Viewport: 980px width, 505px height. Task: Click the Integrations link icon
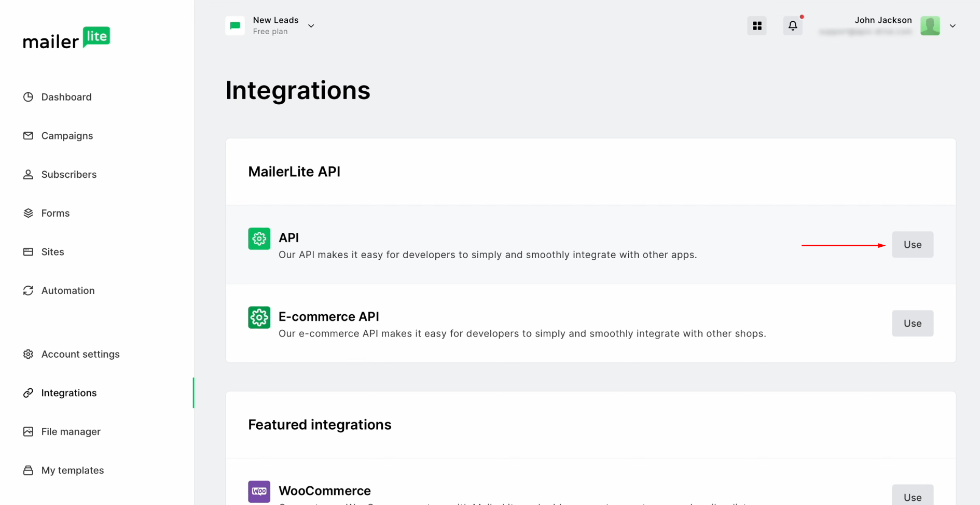pos(28,393)
